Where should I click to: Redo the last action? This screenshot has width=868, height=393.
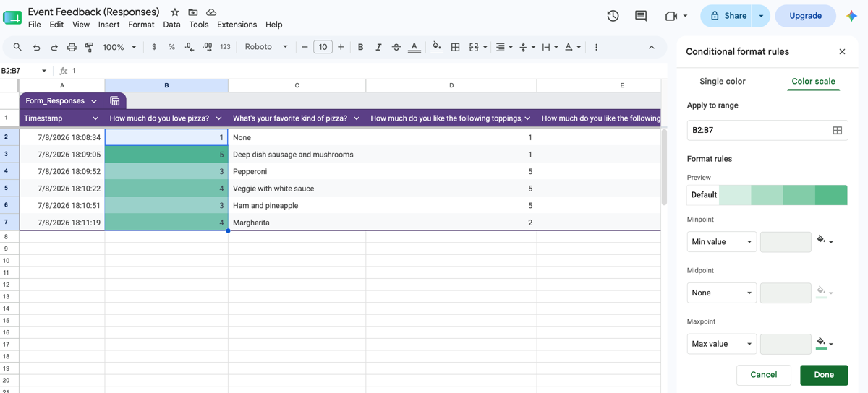coord(54,47)
